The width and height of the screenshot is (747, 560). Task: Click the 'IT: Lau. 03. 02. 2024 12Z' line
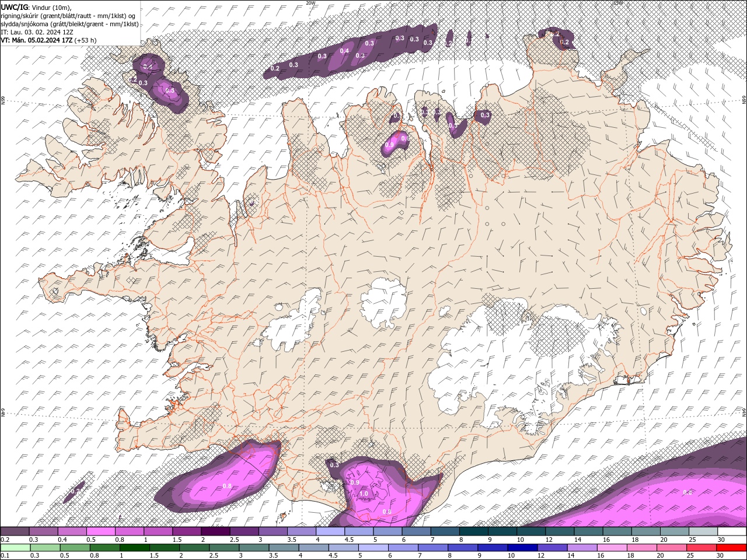(37, 32)
